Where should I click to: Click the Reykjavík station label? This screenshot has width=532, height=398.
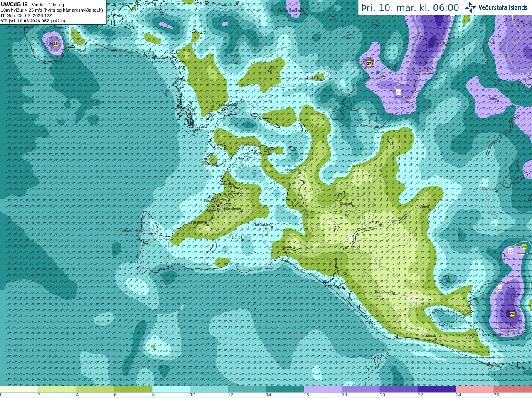212,201
